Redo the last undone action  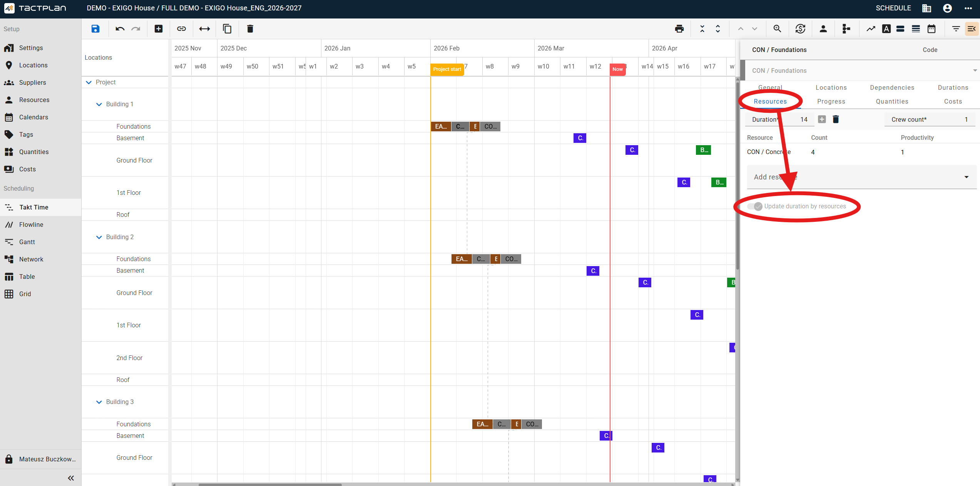pyautogui.click(x=136, y=28)
